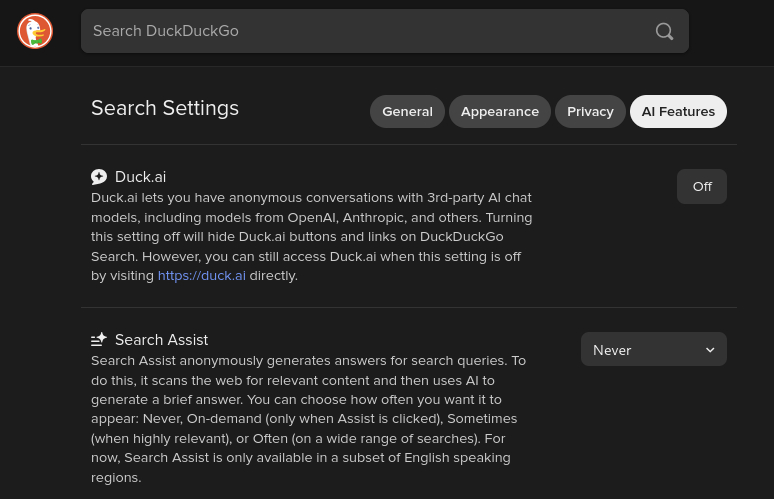Click the chevron arrow beside Never
Viewport: 774px width, 499px height.
click(x=710, y=350)
